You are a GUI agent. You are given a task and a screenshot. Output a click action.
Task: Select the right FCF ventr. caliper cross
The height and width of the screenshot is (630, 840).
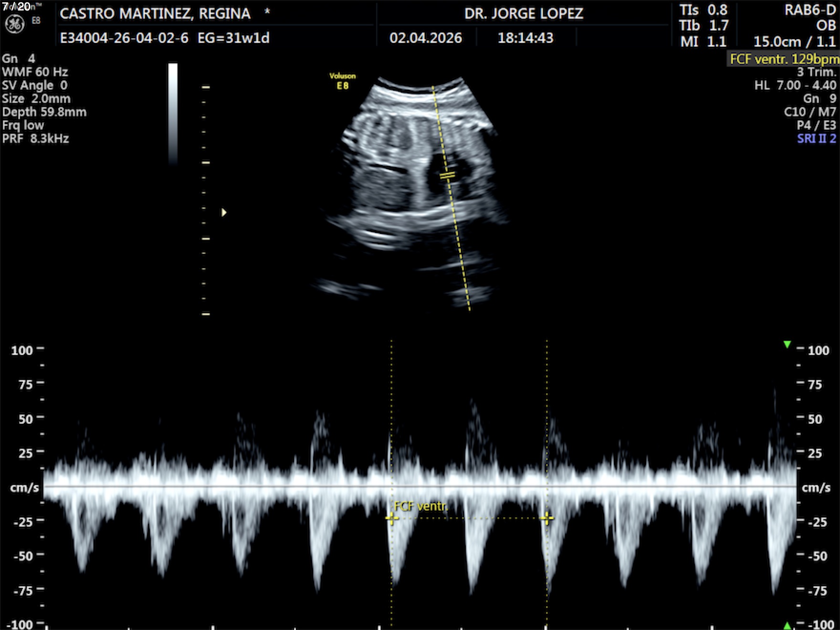click(546, 518)
